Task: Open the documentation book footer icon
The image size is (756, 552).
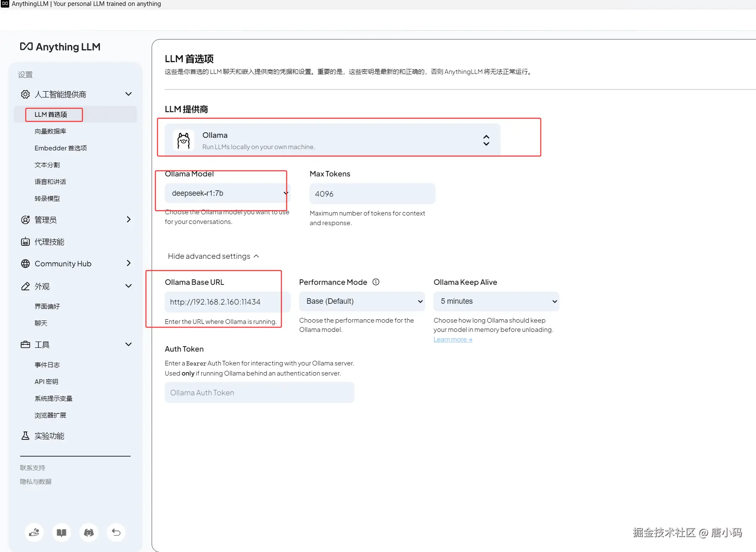Action: coord(61,533)
